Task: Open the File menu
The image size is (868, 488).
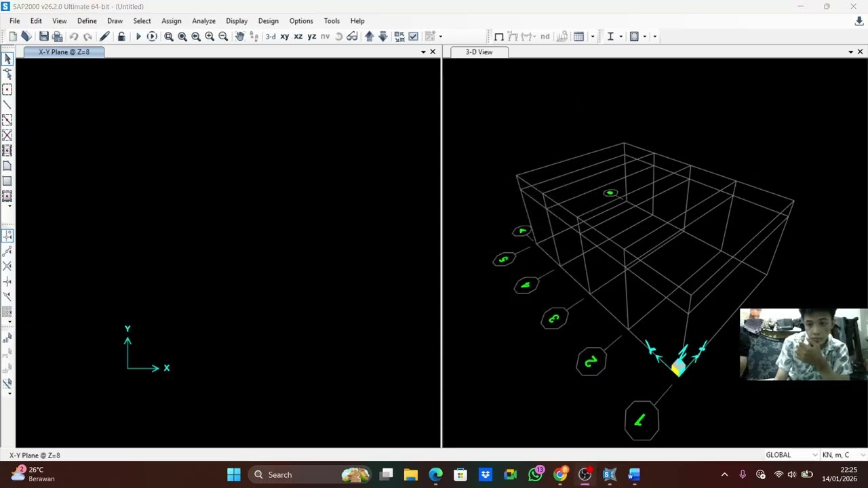Action: tap(14, 21)
